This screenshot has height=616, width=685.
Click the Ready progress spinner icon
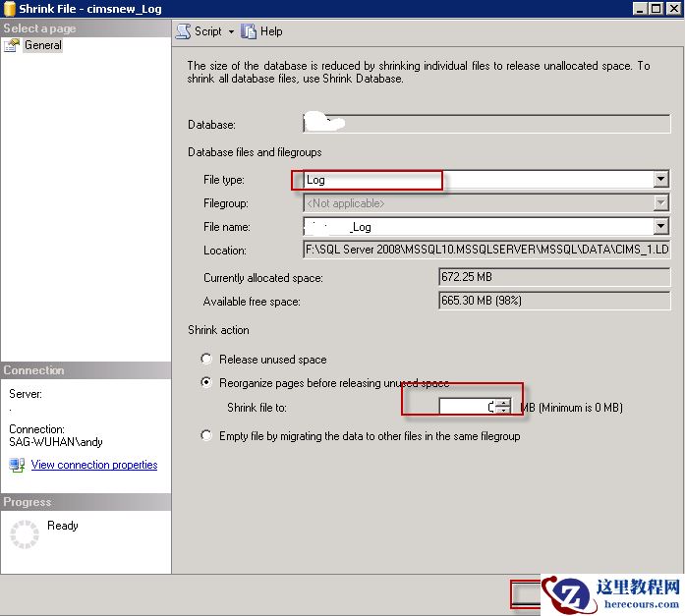coord(25,533)
